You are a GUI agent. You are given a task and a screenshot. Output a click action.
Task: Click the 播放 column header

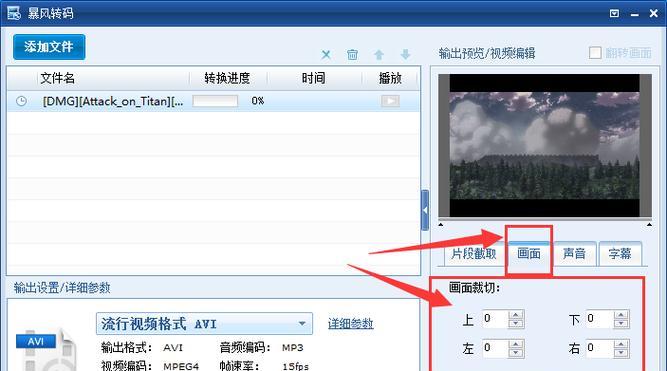click(390, 78)
